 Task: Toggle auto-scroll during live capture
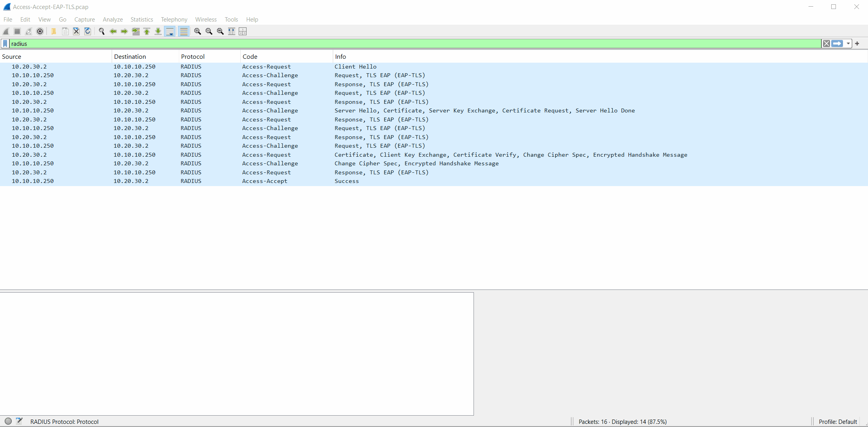tap(170, 31)
